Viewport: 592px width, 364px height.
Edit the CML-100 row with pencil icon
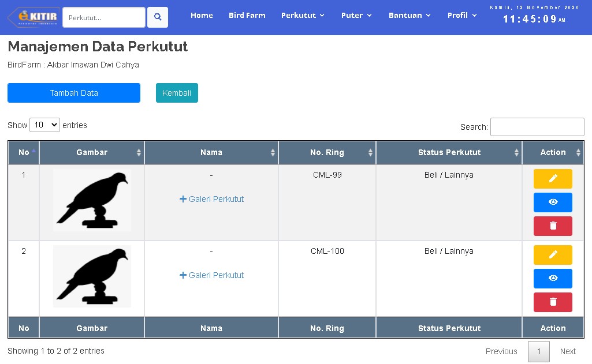pyautogui.click(x=553, y=255)
